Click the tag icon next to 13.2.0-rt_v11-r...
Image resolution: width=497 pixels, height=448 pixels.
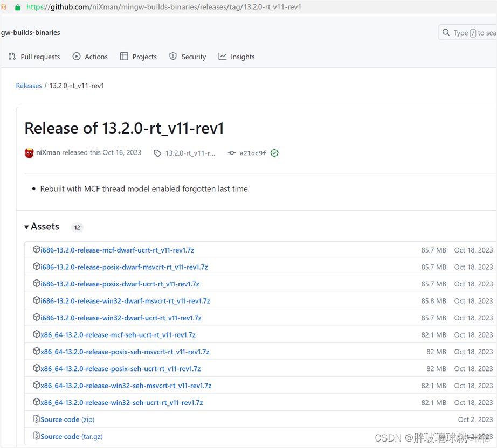pyautogui.click(x=157, y=153)
